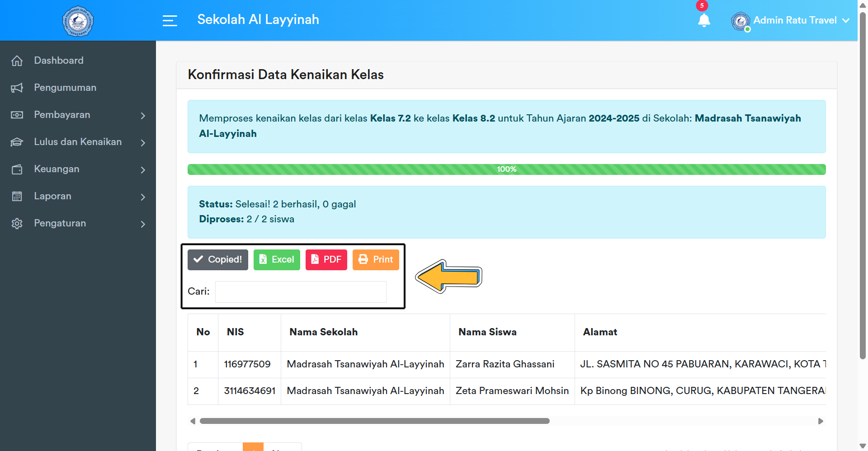Open the Keuangan finance icon
This screenshot has height=451, width=868.
[x=17, y=169]
